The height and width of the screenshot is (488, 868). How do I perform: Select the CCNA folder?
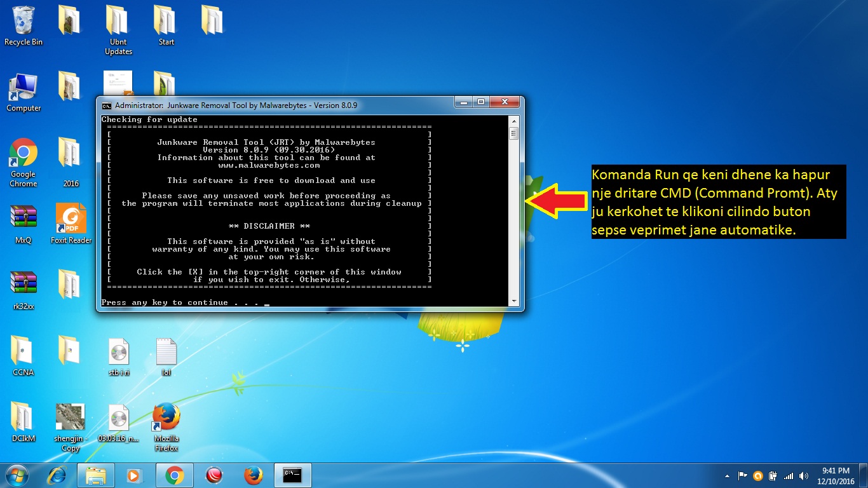click(24, 356)
